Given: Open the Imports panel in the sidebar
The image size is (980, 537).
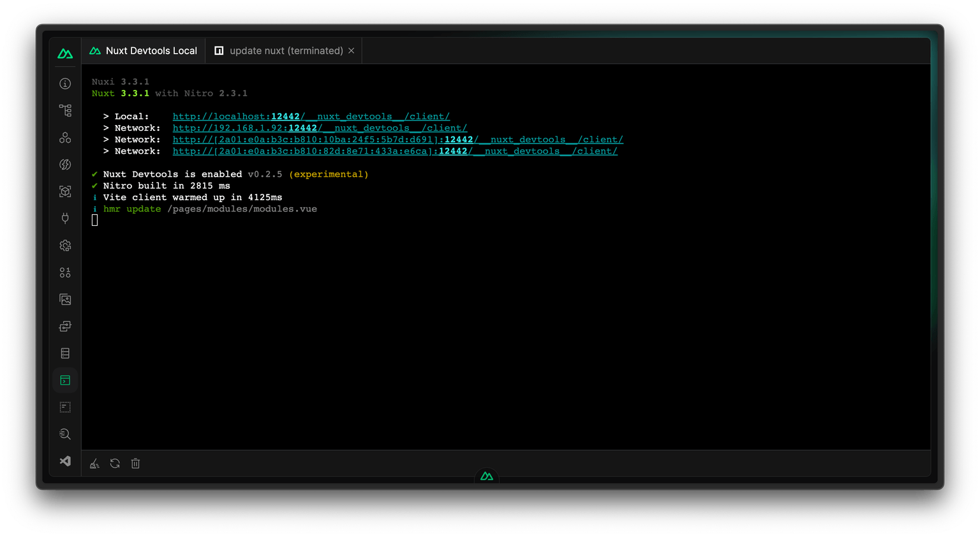Looking at the screenshot, I should pyautogui.click(x=64, y=164).
